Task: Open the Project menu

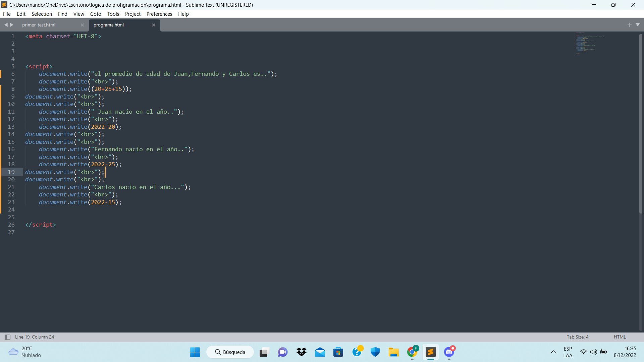Action: pyautogui.click(x=132, y=14)
